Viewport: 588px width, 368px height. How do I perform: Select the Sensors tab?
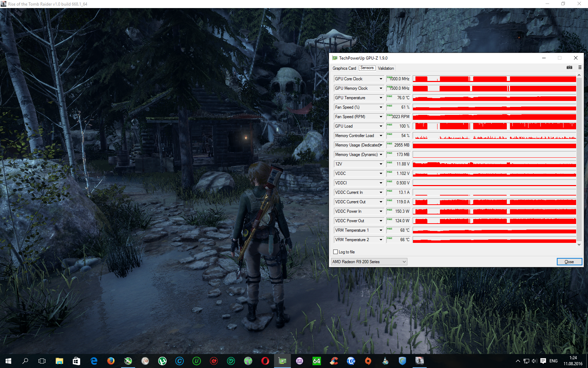pos(367,68)
